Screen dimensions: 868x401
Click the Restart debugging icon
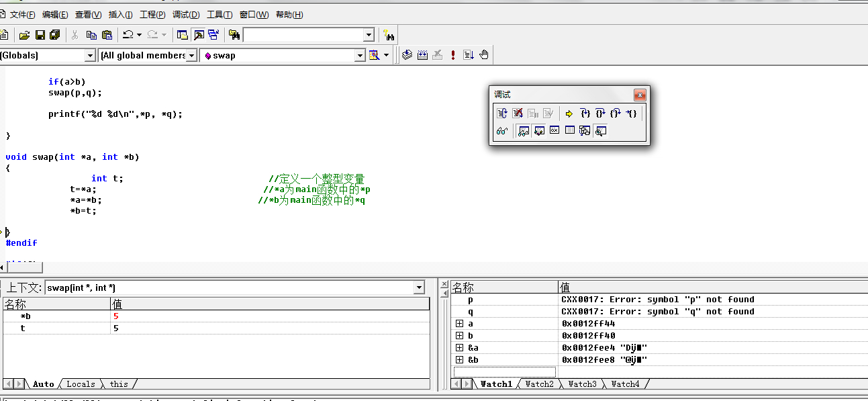point(502,114)
